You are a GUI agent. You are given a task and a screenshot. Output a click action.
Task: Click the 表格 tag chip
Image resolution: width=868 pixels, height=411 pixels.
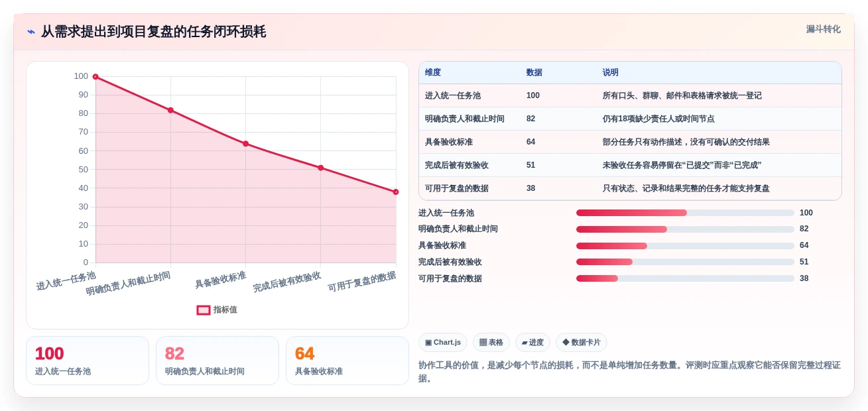[x=491, y=342]
